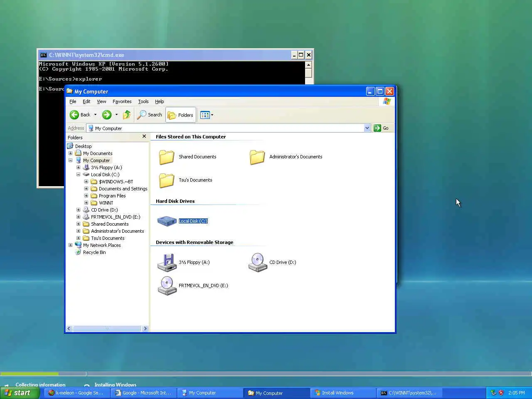Collapse Local Disk (C:) tree node
The width and height of the screenshot is (532, 399).
[x=78, y=175]
